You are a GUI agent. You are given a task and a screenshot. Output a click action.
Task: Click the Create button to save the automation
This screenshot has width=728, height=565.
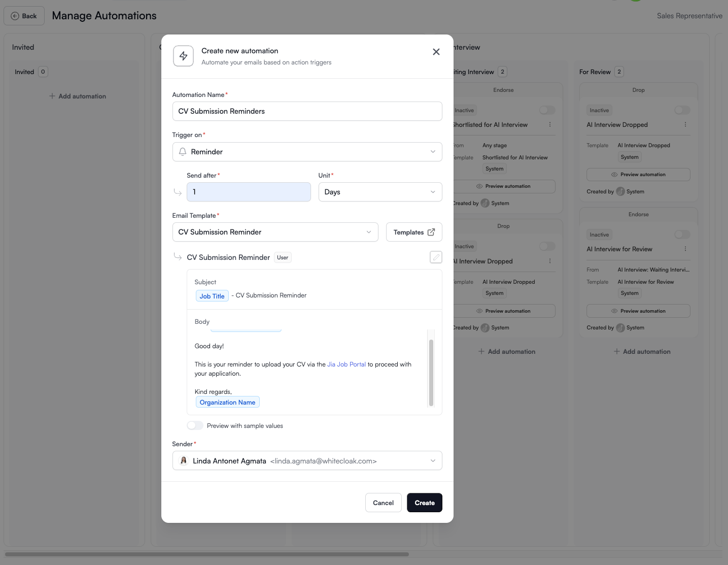coord(424,503)
